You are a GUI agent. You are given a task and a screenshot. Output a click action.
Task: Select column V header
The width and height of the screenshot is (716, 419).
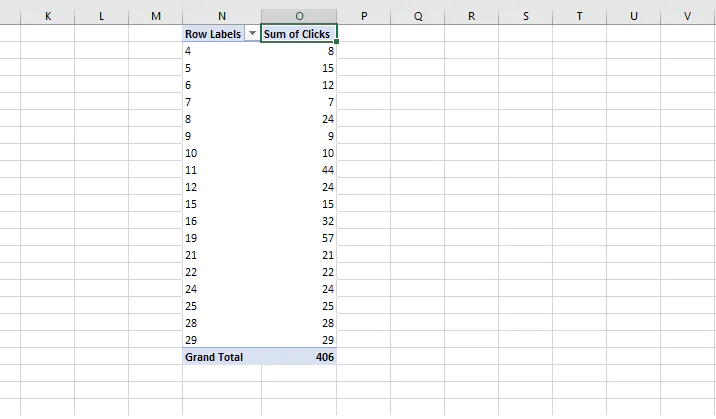coord(688,16)
